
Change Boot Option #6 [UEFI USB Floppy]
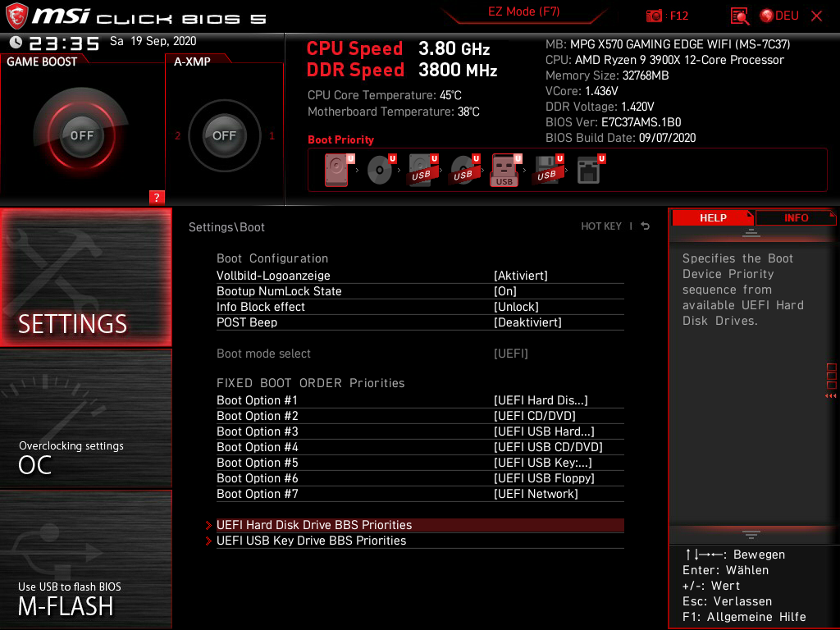544,478
